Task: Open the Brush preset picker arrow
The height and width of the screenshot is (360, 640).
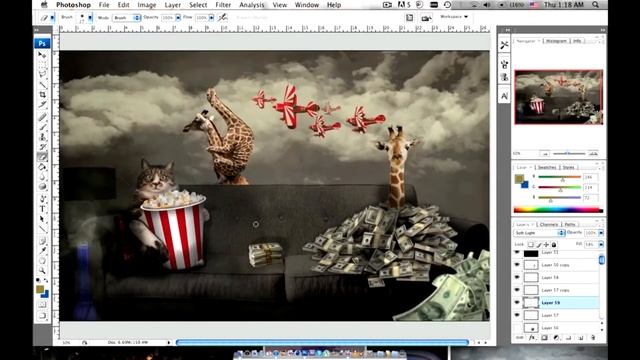Action: [x=90, y=18]
